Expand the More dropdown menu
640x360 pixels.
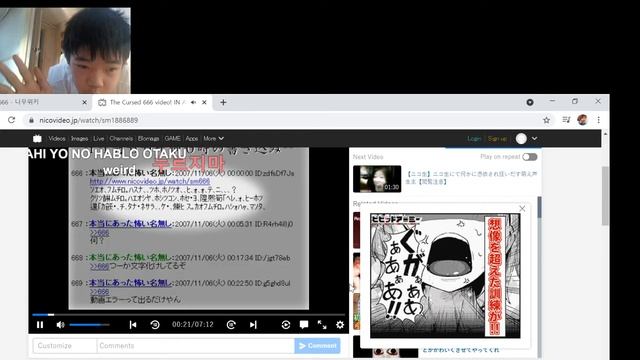click(x=213, y=138)
